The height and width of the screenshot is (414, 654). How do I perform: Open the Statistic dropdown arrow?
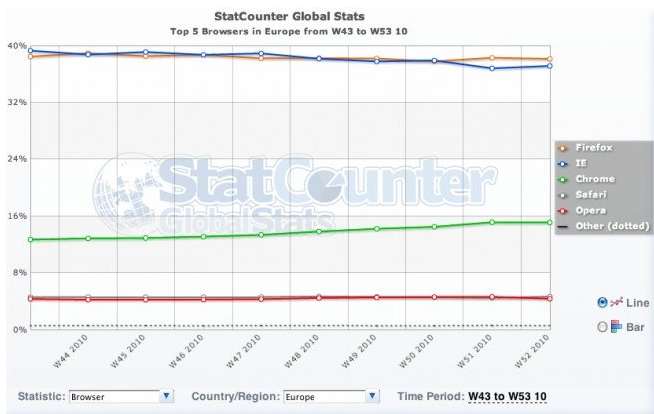(x=167, y=396)
